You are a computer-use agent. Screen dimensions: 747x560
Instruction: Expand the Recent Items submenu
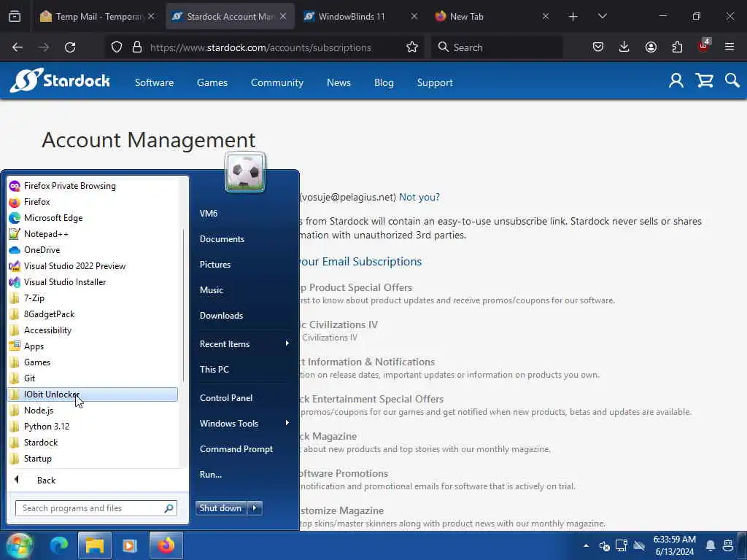[244, 344]
